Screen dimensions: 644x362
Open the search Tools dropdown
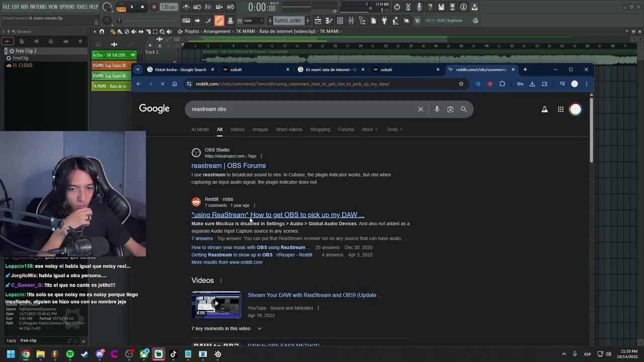point(394,129)
